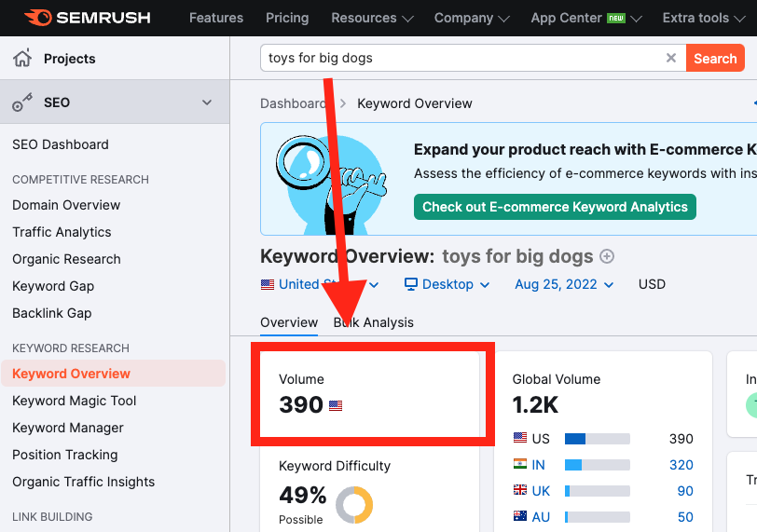757x532 pixels.
Task: Open Keyword Magic Tool
Action: coord(75,401)
